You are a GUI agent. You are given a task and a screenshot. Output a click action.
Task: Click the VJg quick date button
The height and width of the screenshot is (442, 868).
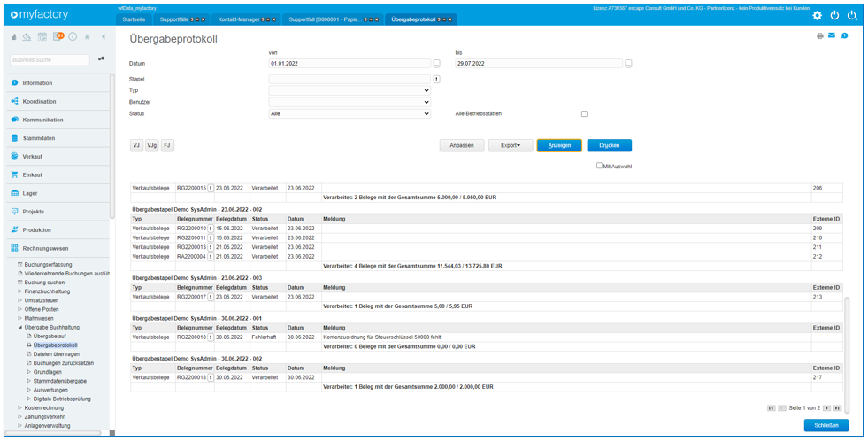pyautogui.click(x=151, y=145)
